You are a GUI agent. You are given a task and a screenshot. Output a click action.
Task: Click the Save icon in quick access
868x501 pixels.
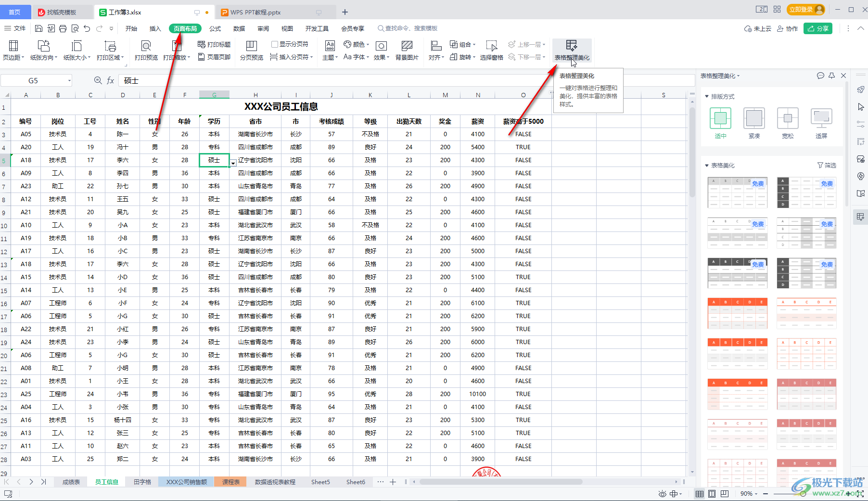[38, 29]
